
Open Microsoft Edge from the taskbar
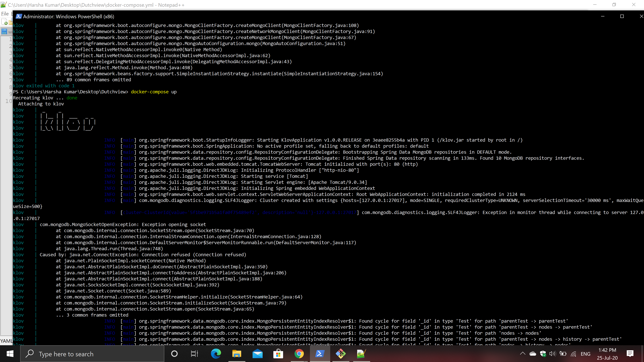pos(216,354)
